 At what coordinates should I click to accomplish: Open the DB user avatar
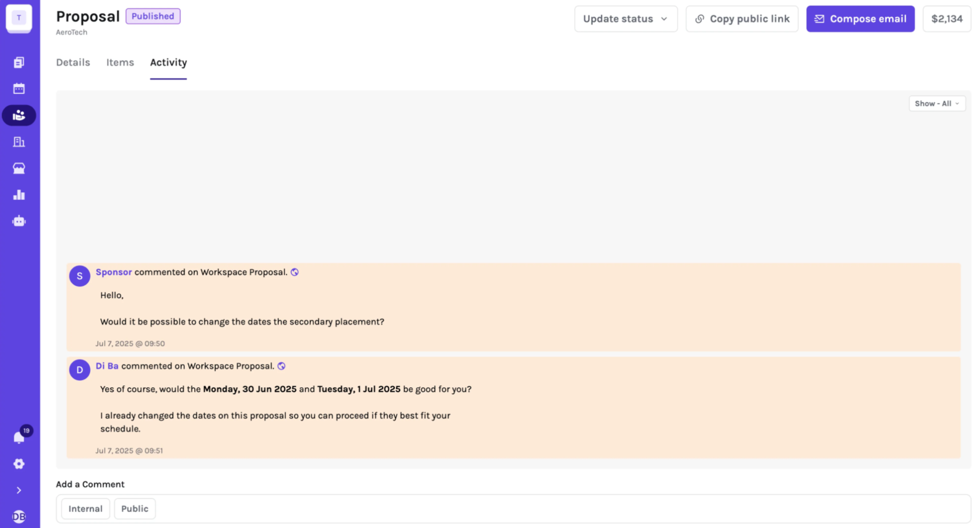coord(19,517)
